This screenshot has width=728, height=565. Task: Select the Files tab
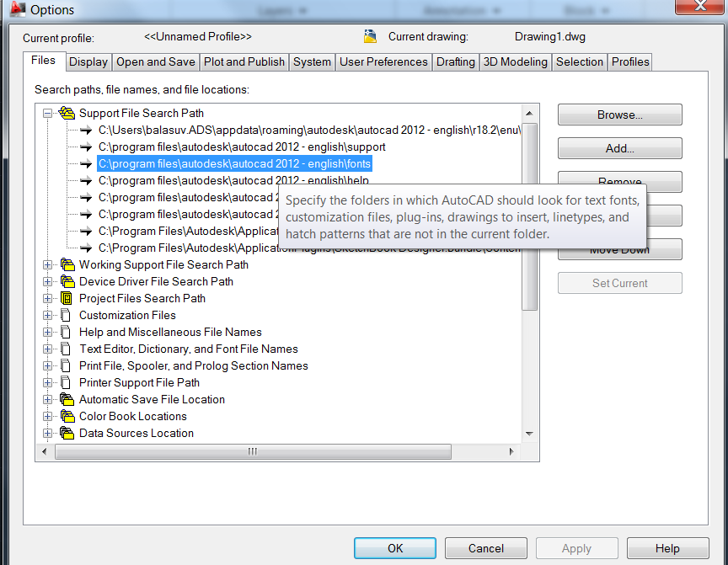[x=44, y=61]
